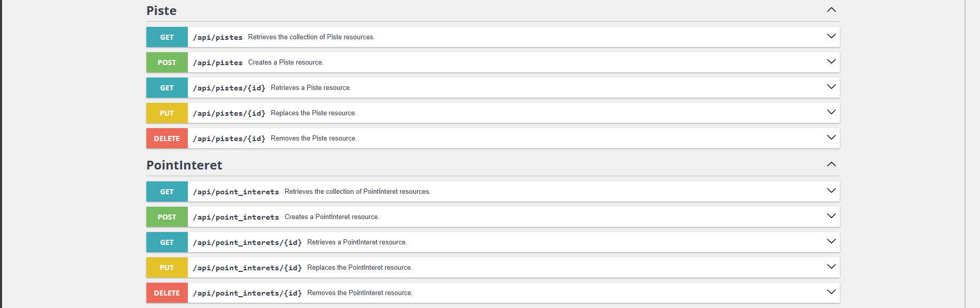The width and height of the screenshot is (980, 308).
Task: Expand GET /api/point_interets/{id} arrow
Action: (x=831, y=241)
